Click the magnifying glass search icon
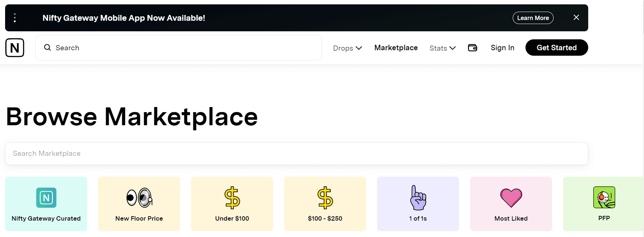The image size is (644, 237). tap(47, 48)
